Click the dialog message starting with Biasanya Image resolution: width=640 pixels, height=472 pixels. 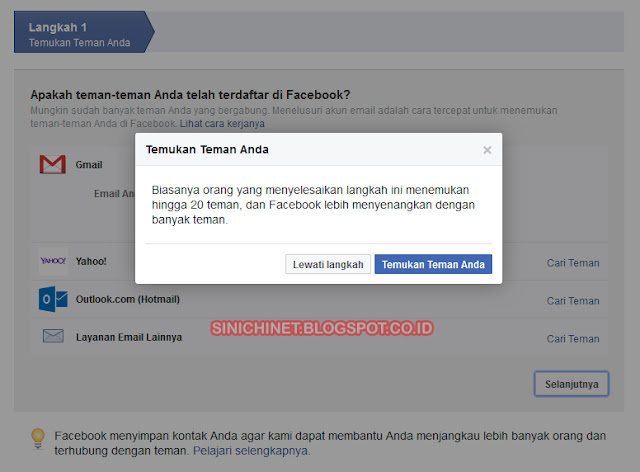tap(313, 205)
